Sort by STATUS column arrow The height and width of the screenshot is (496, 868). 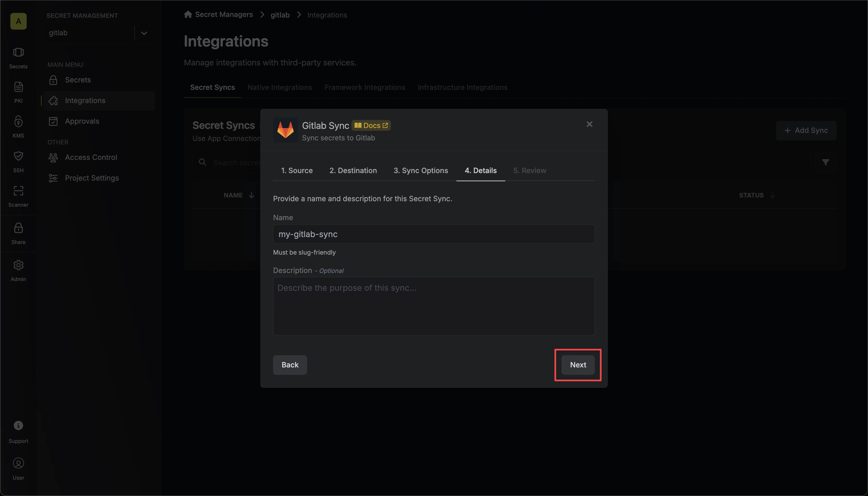(x=773, y=195)
